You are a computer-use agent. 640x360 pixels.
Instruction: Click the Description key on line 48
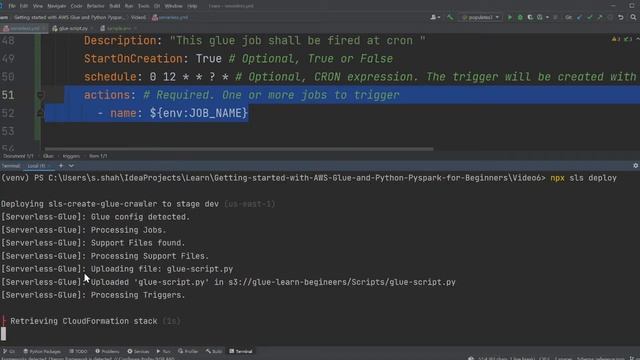pos(120,41)
